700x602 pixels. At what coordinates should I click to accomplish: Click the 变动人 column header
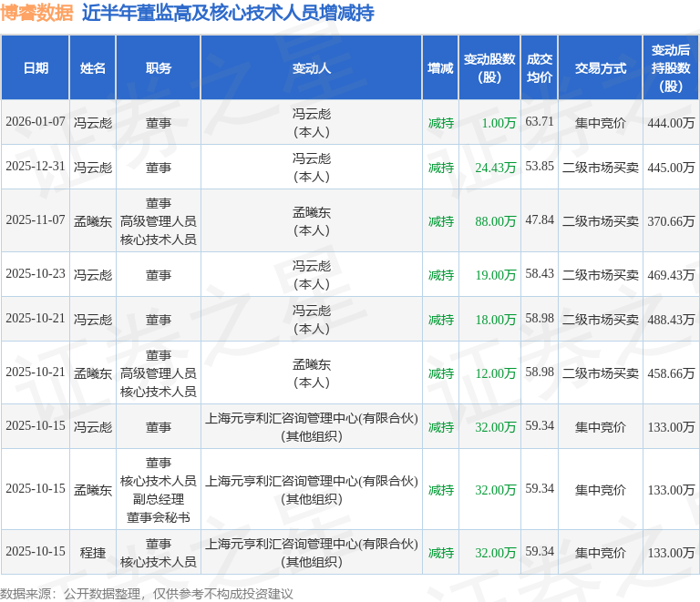(x=311, y=68)
